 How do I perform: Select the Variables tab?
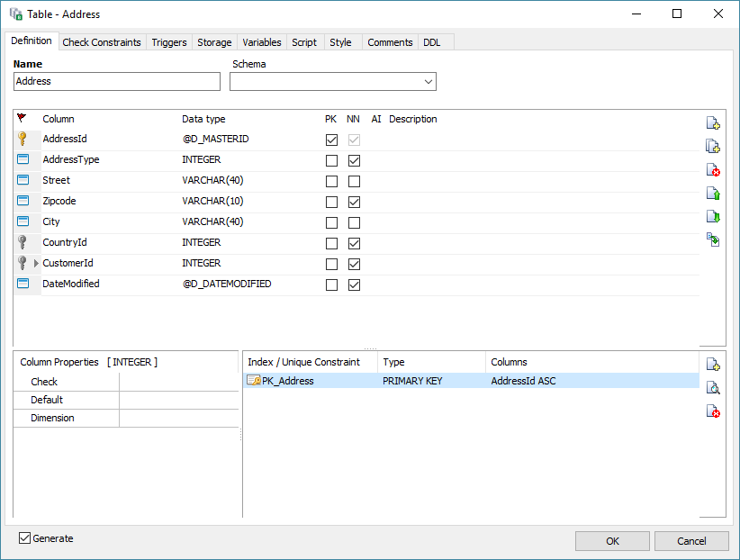coord(261,42)
